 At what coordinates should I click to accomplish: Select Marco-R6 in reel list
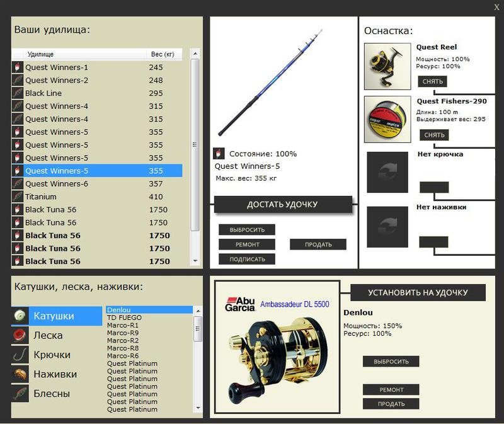coord(149,356)
